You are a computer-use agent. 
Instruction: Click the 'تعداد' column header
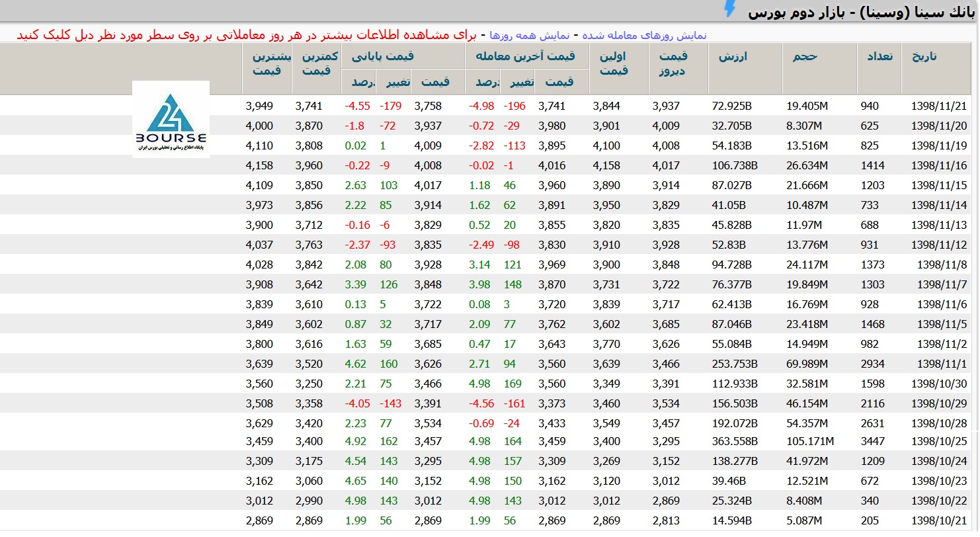[x=879, y=57]
